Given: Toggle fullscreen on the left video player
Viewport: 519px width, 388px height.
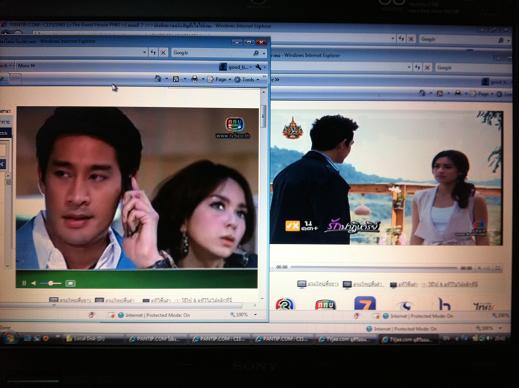Looking at the screenshot, I should click(70, 283).
